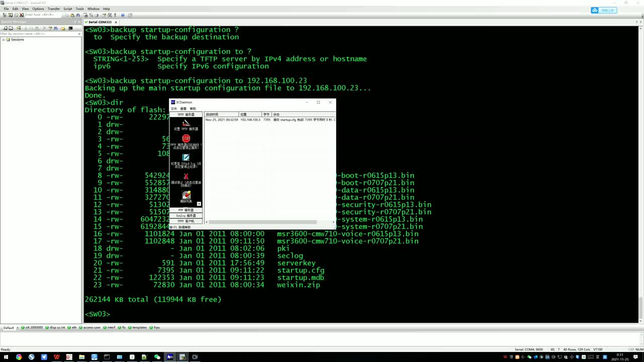Expand the Sessions tree node
Image resolution: width=644 pixels, height=362 pixels.
[3, 39]
